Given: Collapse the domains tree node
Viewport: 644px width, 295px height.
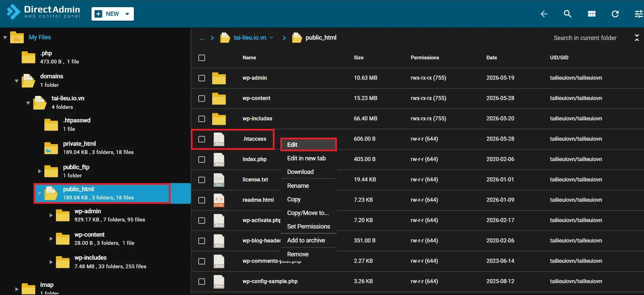Looking at the screenshot, I should coord(16,81).
